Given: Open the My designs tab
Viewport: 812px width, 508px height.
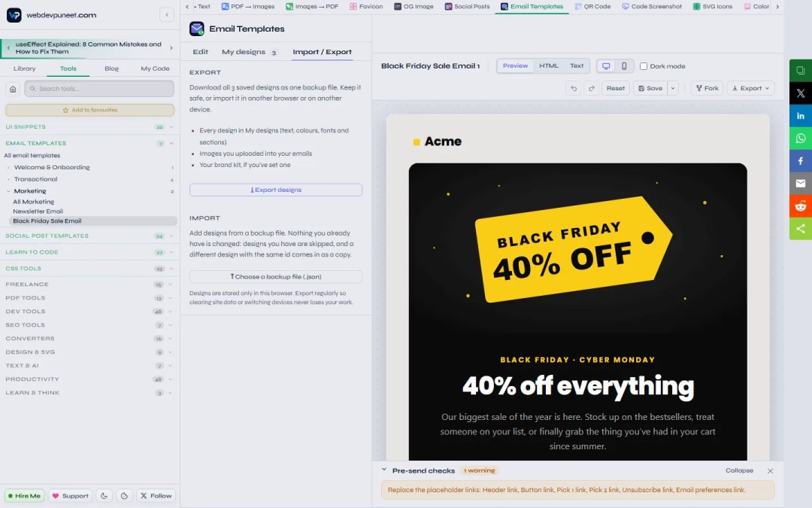Looking at the screenshot, I should click(x=250, y=52).
